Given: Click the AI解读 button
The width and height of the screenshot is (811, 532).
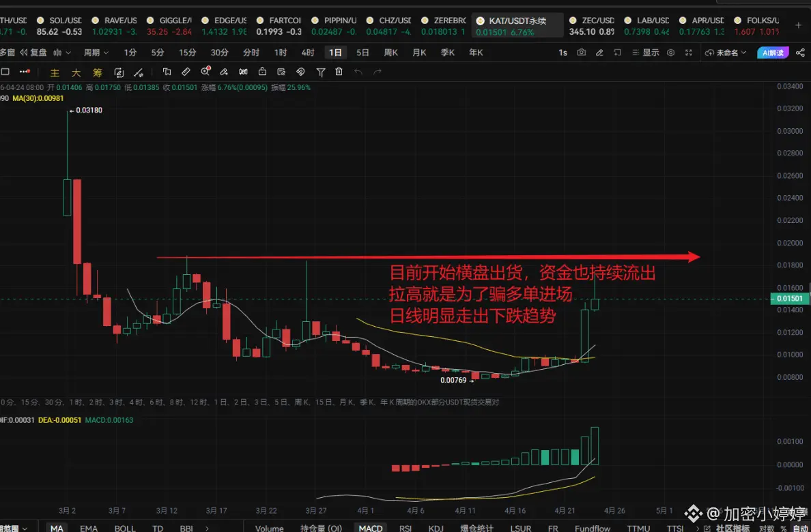Looking at the screenshot, I should point(773,53).
